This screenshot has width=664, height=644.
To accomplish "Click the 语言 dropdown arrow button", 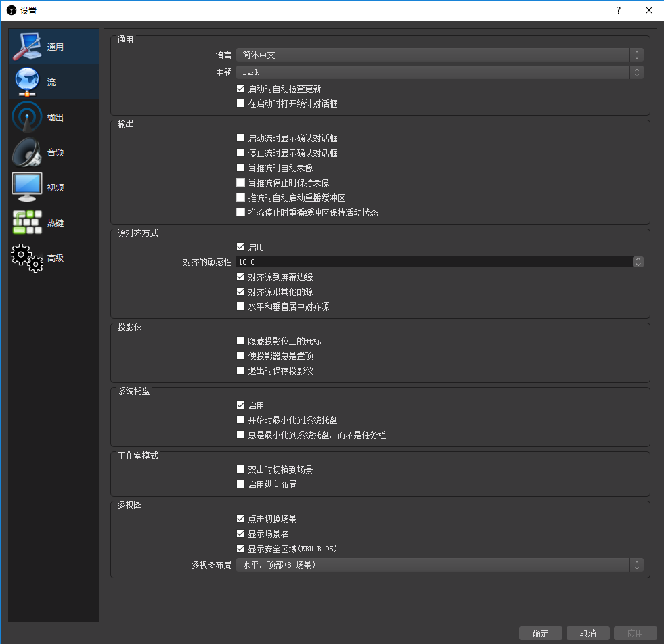I will [x=636, y=55].
